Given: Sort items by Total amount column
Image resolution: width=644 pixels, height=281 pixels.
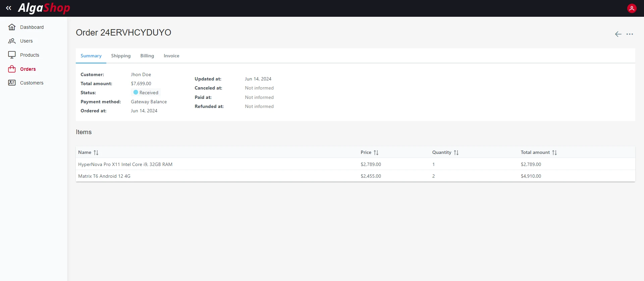Looking at the screenshot, I should pos(554,153).
